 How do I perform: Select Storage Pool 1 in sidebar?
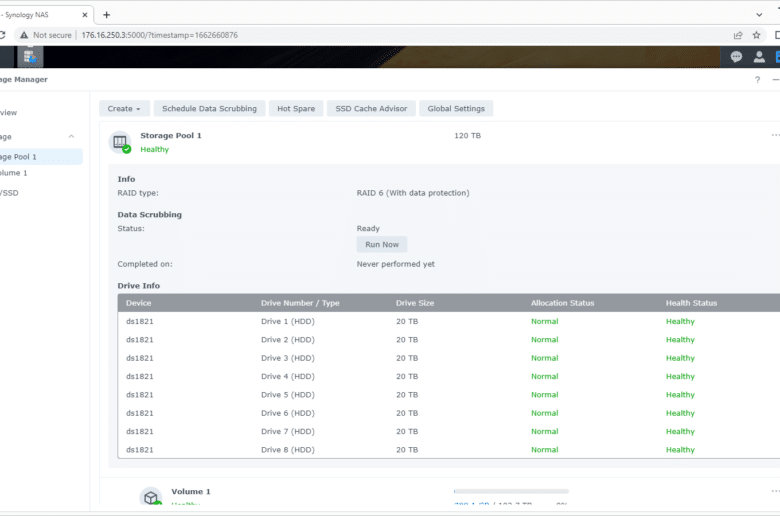[40, 157]
